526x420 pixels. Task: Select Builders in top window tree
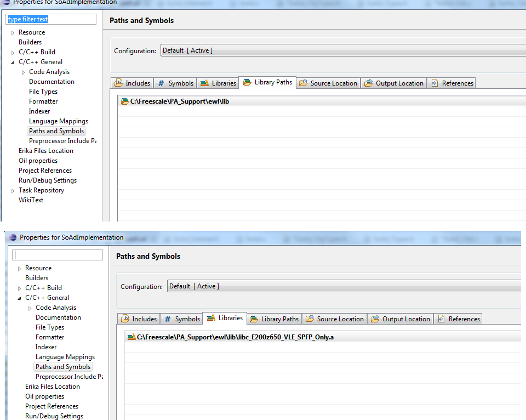(30, 42)
